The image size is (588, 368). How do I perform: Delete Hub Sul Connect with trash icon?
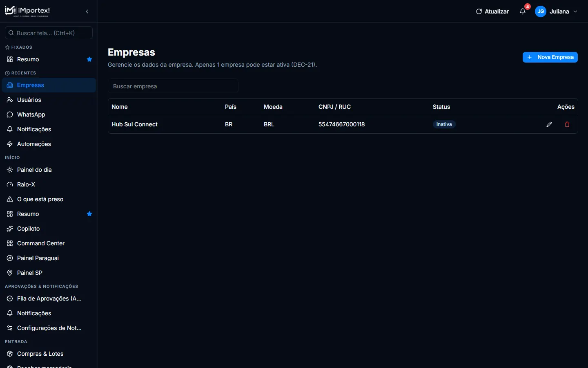(567, 124)
